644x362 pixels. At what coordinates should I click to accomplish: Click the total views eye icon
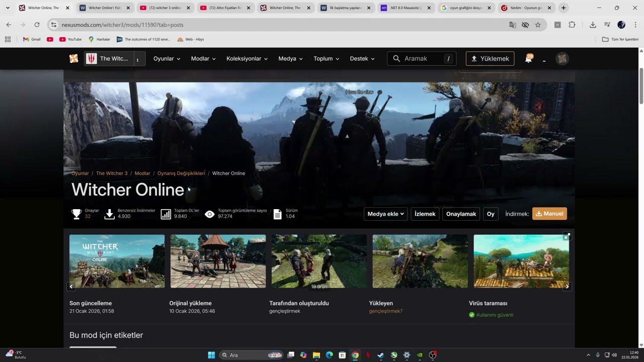(210, 214)
